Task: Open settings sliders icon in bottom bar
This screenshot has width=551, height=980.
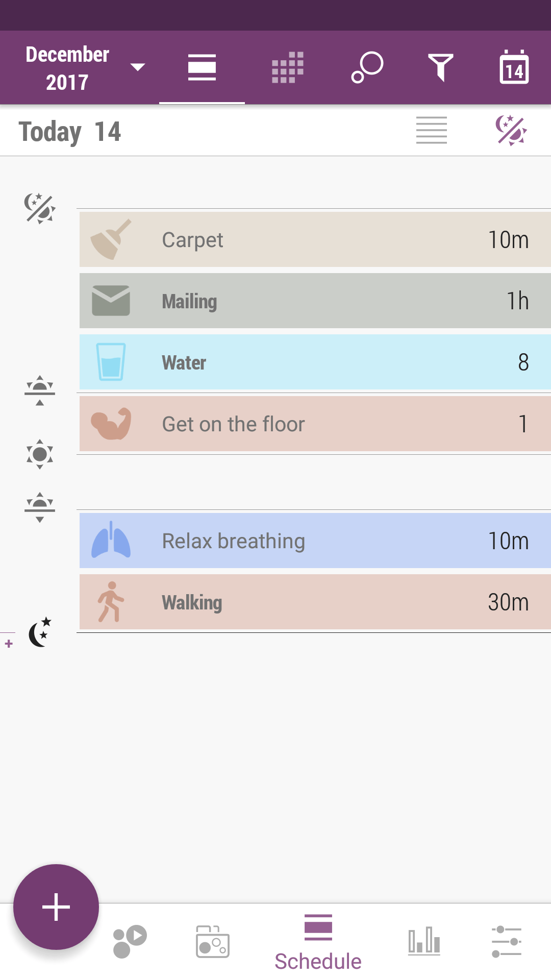Action: (506, 942)
